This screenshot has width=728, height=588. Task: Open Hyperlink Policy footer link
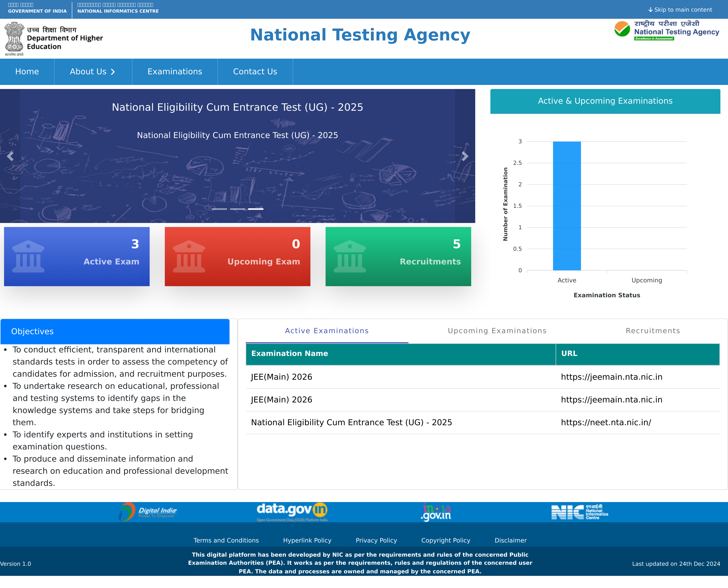307,540
